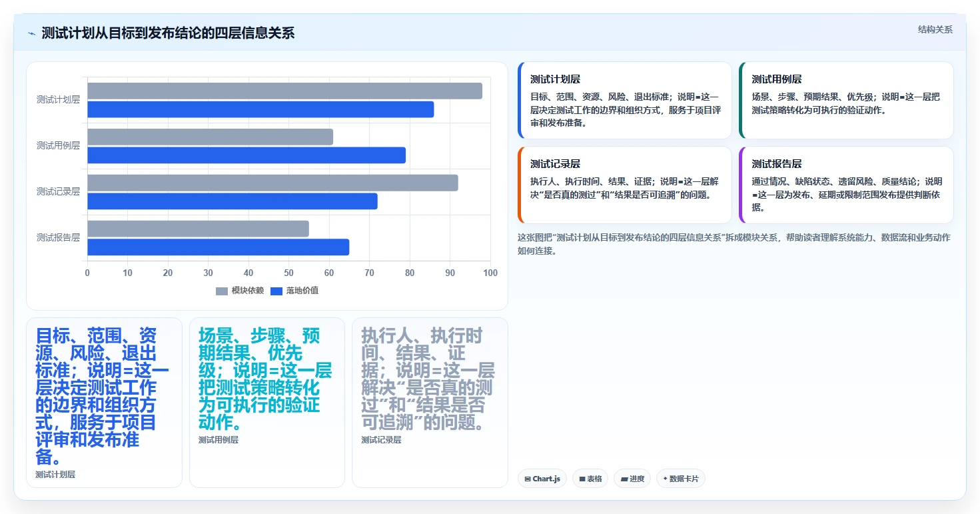Click the 结构关系 tag in the header
980x514 pixels.
(x=935, y=29)
